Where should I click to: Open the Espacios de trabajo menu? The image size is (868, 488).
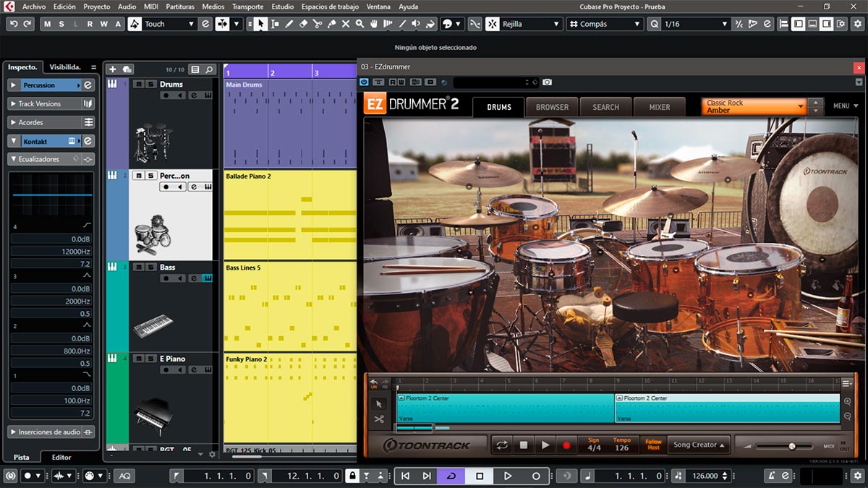[331, 7]
